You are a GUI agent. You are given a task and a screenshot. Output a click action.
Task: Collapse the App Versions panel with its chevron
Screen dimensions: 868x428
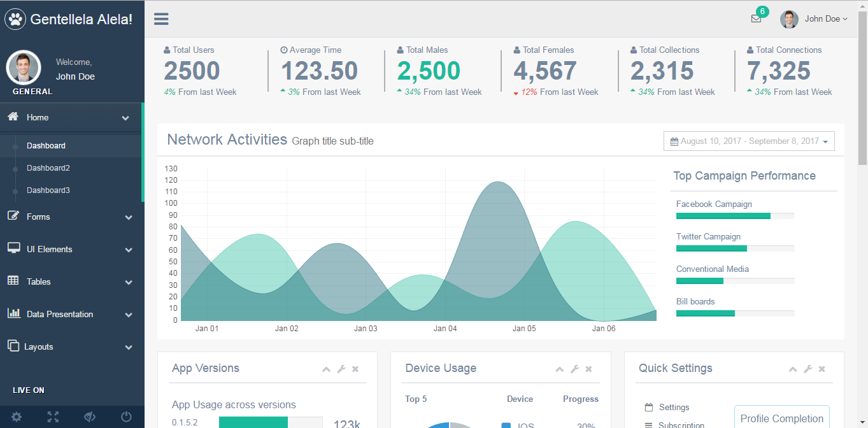click(x=327, y=369)
